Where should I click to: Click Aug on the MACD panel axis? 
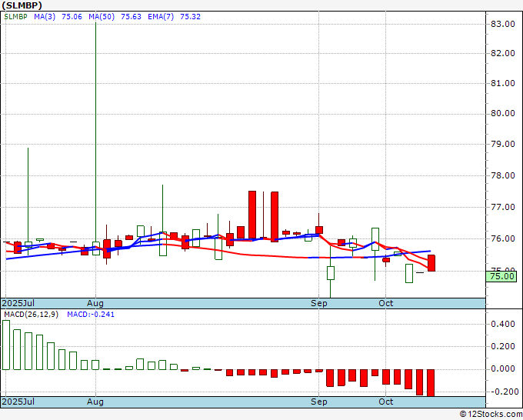pyautogui.click(x=95, y=402)
